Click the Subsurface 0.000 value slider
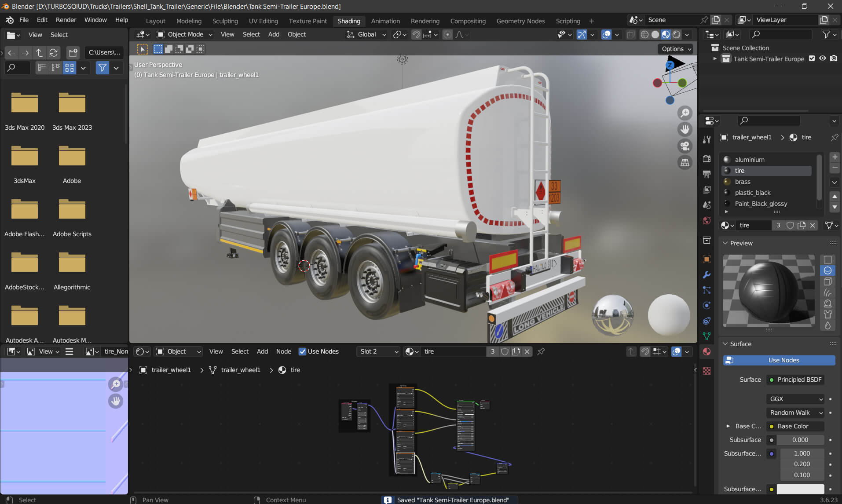The image size is (842, 504). point(800,440)
